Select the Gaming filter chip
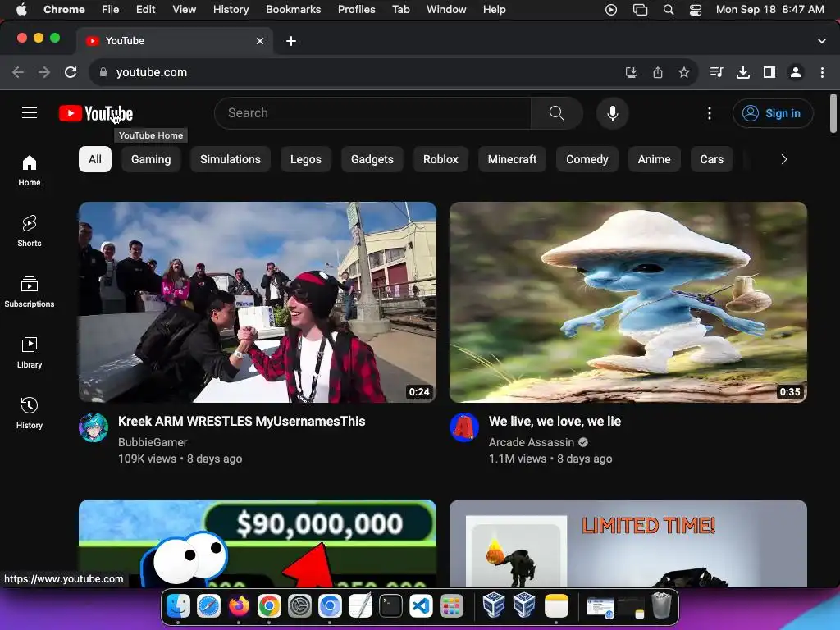This screenshot has width=840, height=630. pos(151,160)
